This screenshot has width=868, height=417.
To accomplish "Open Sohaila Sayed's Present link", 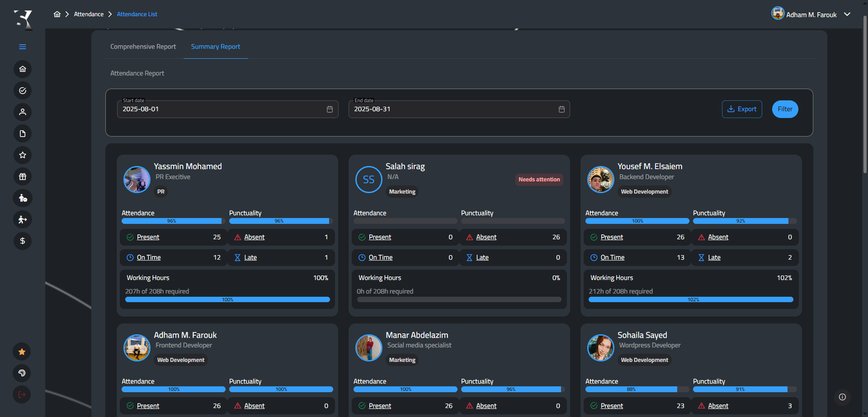I will [x=612, y=406].
